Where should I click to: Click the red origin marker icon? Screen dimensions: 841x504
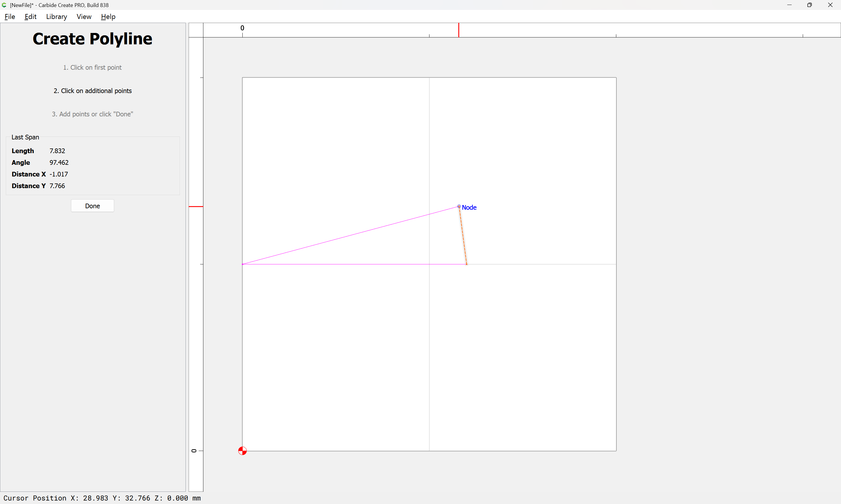pyautogui.click(x=242, y=451)
